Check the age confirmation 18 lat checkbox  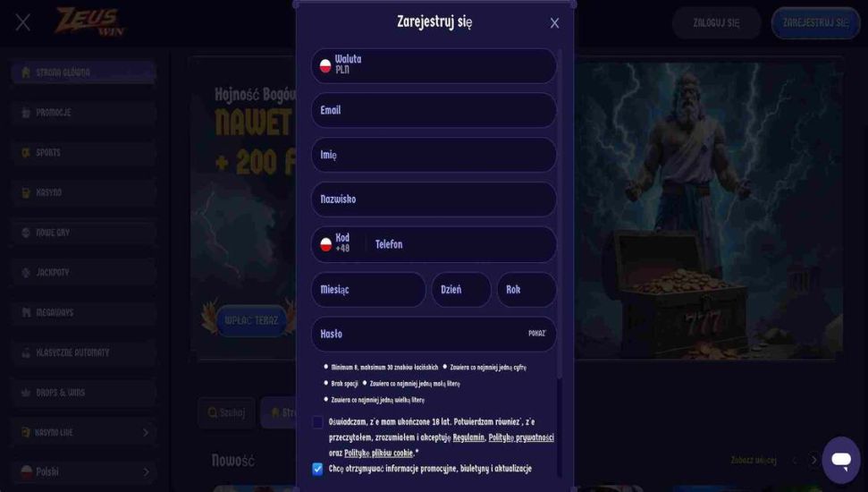(x=317, y=422)
